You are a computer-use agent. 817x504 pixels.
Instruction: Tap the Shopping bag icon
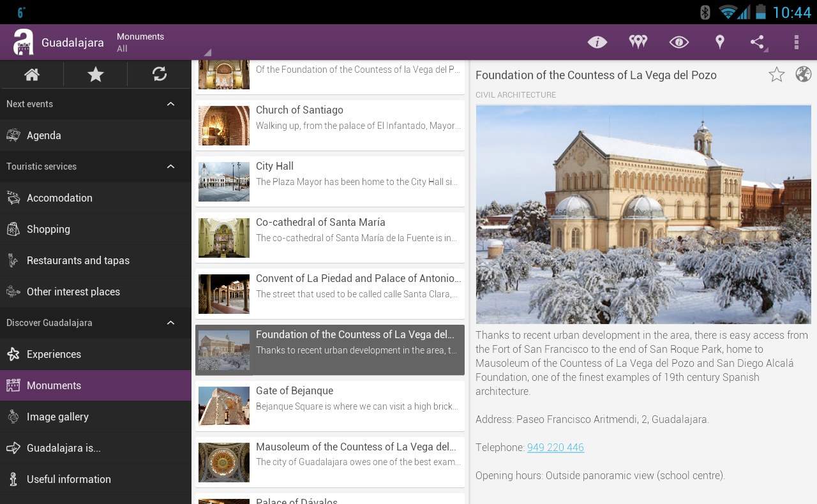pyautogui.click(x=13, y=229)
